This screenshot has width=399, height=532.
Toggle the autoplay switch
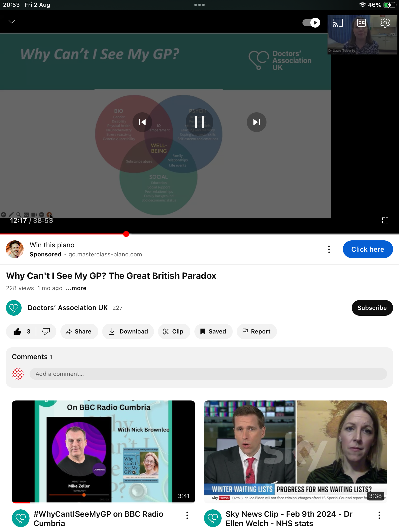[x=311, y=23]
